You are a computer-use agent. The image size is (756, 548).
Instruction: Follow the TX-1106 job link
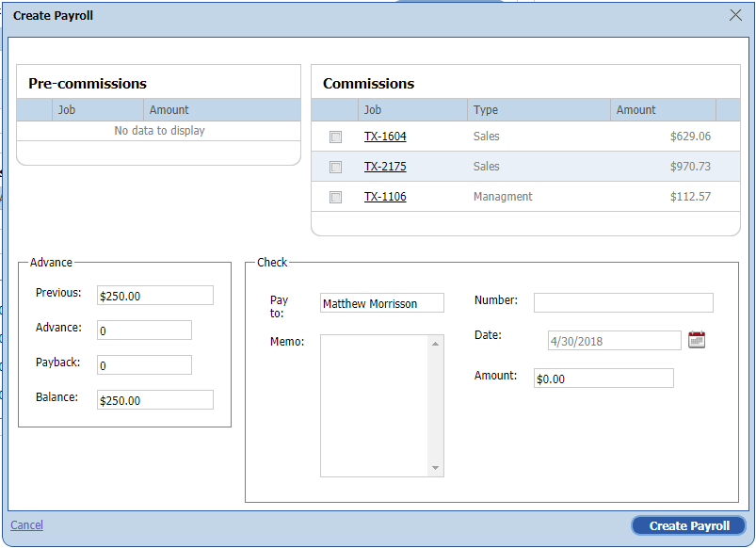[385, 197]
